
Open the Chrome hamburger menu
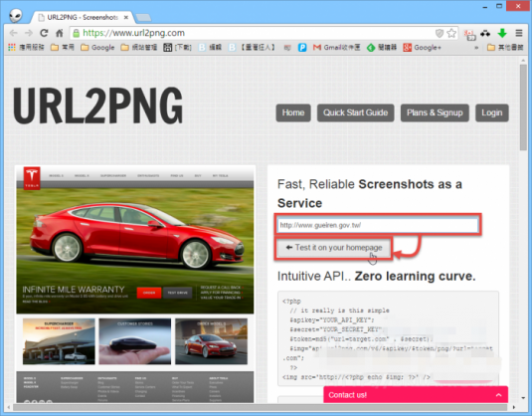click(519, 33)
